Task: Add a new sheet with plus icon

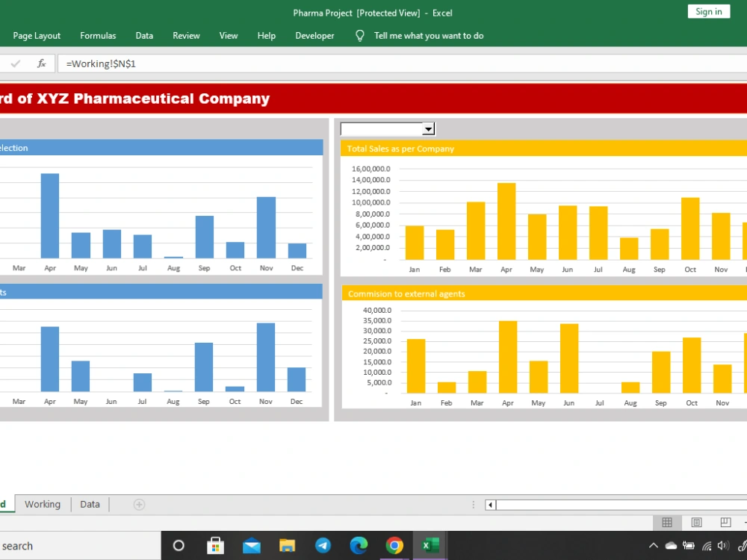Action: pos(139,505)
